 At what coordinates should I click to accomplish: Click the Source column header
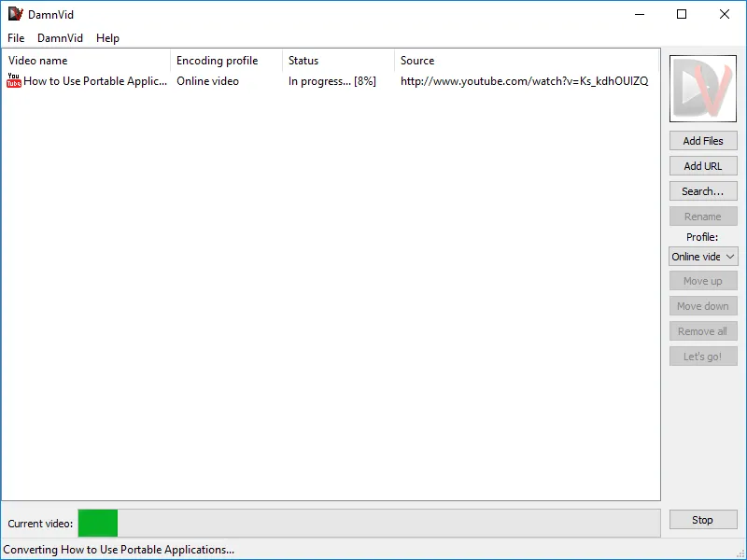[x=525, y=61]
